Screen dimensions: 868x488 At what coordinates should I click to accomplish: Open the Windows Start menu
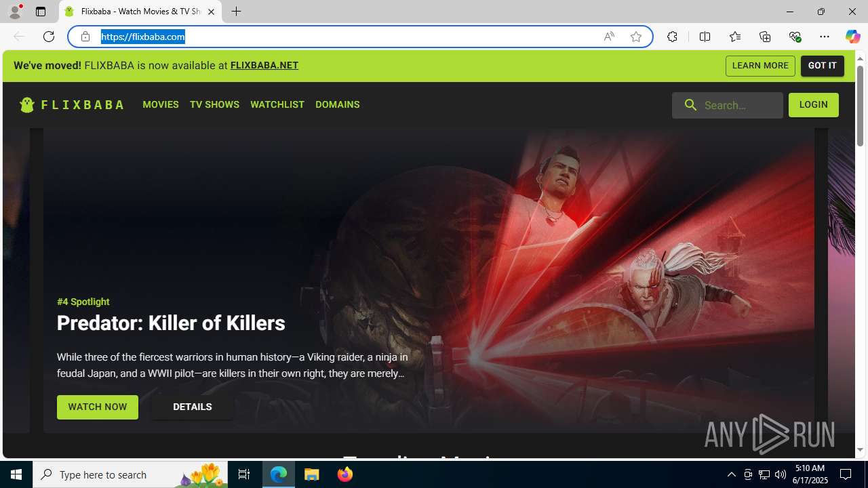16,474
